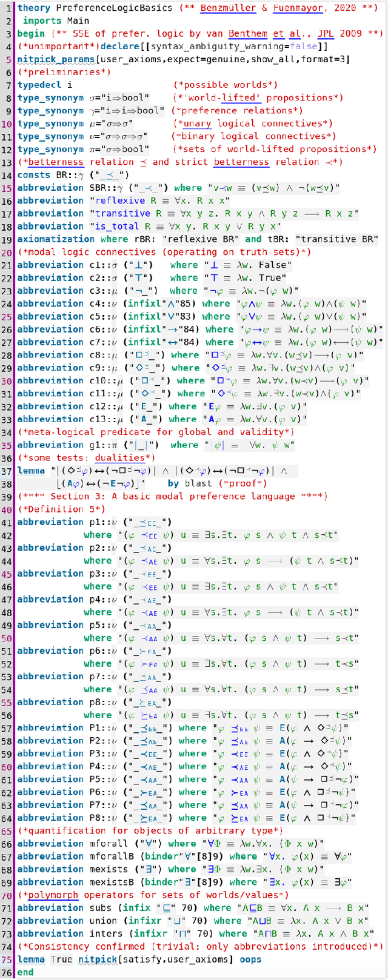388x980 pixels.
Task: Click the axiomatization keyword on line 19
Action: [x=56, y=239]
